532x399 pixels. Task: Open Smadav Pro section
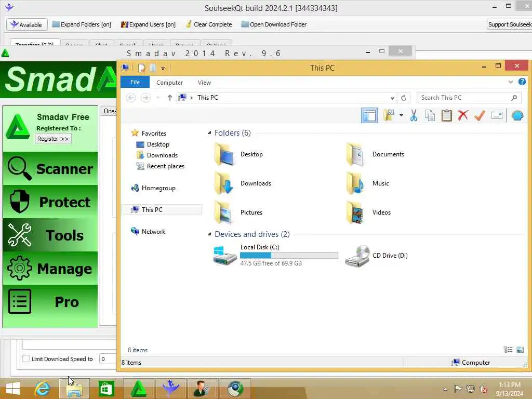click(x=50, y=302)
